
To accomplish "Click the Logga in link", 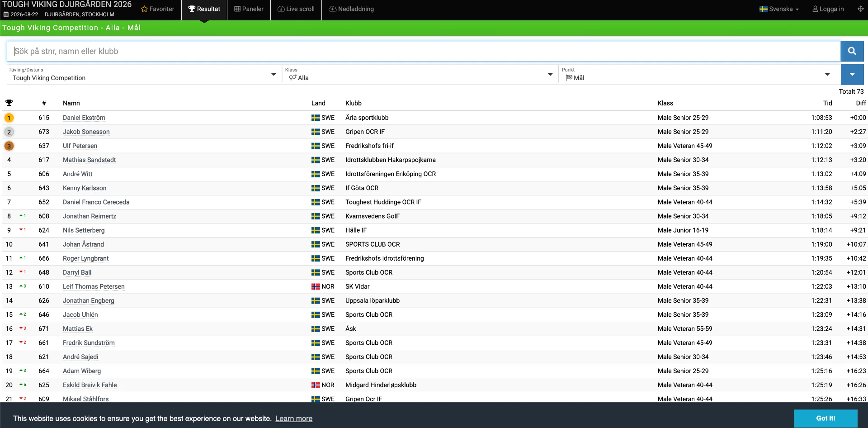I will point(828,9).
